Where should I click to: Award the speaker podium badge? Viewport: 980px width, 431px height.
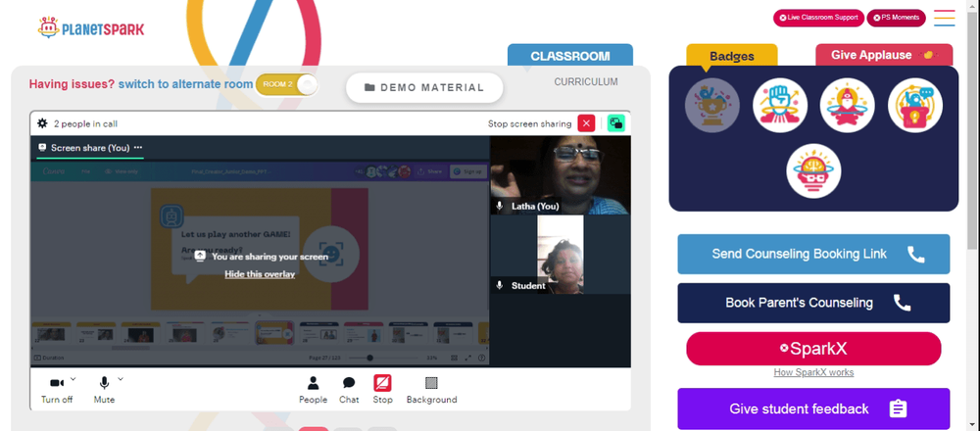915,105
